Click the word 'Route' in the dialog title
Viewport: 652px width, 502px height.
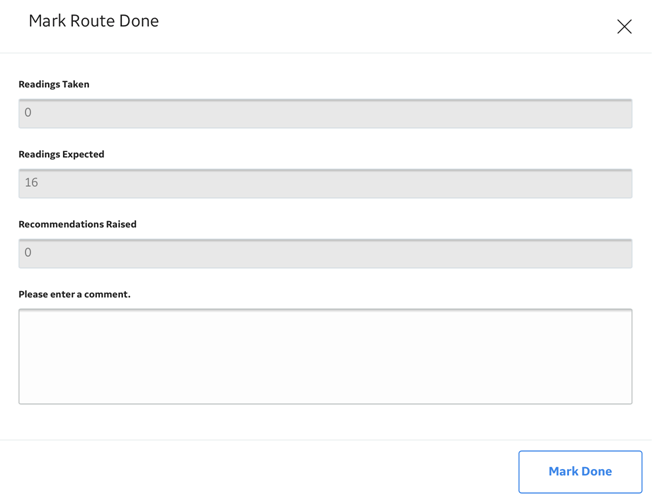point(92,21)
